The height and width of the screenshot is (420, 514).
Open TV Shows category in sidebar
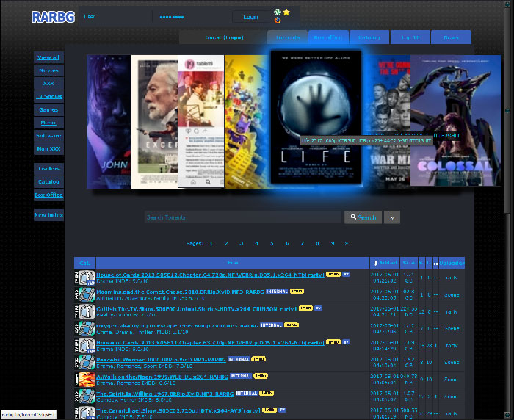click(x=48, y=96)
